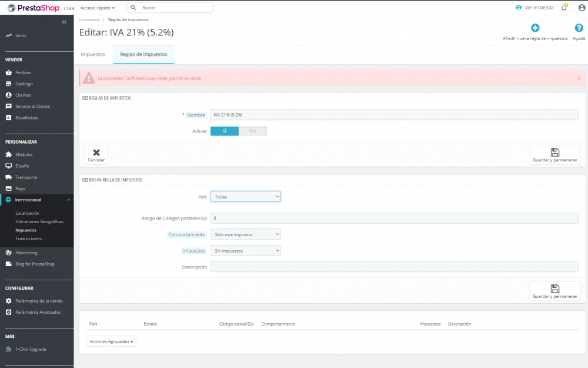Switch to the Impuestos tab

pos(93,54)
